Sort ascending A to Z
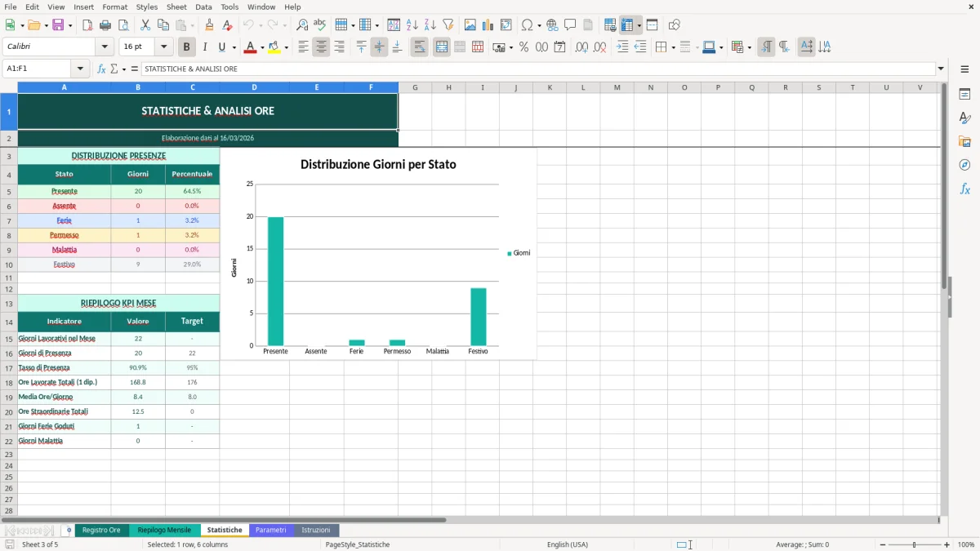980x551 pixels. point(412,25)
